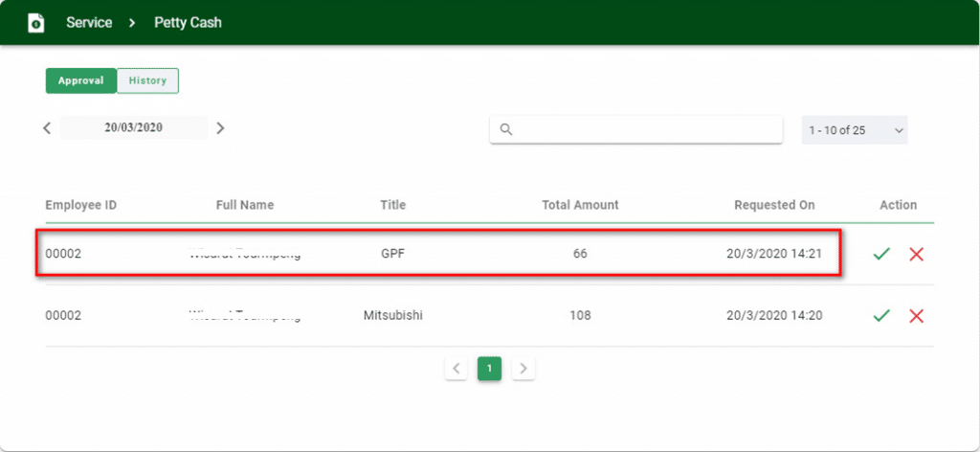980x452 pixels.
Task: Reject the GPF petty cash request
Action: [x=916, y=254]
